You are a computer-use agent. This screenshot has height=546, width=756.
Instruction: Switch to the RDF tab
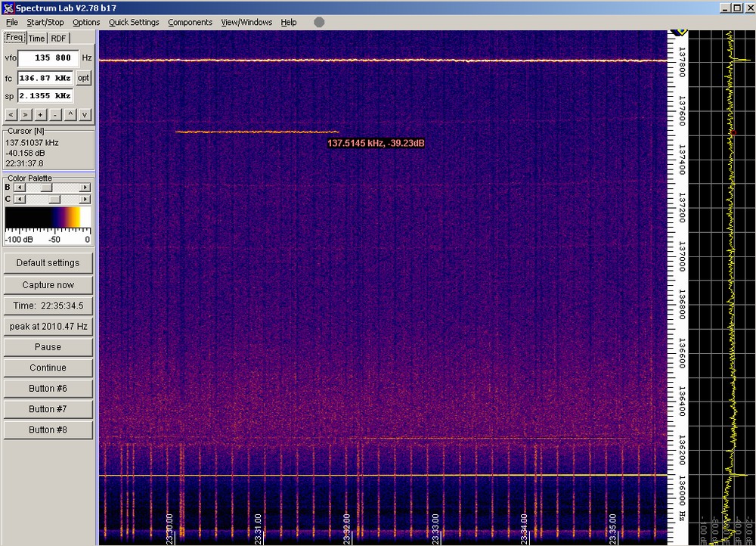click(58, 39)
